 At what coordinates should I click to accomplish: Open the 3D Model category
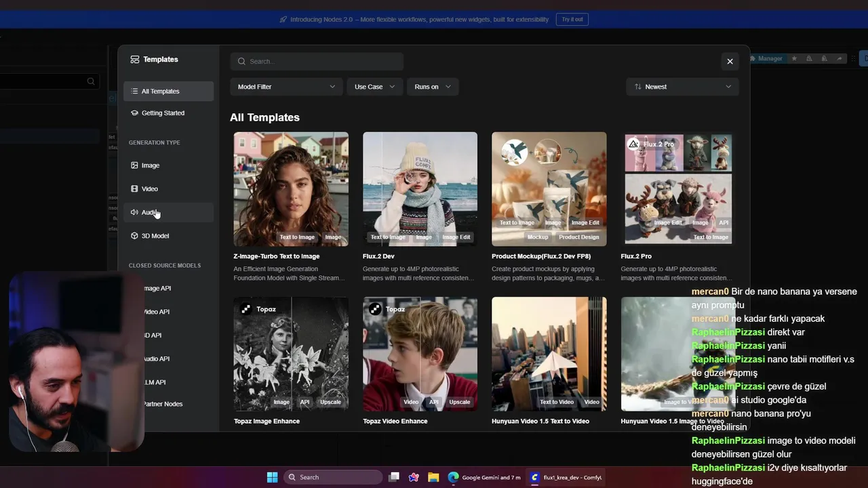point(168,236)
